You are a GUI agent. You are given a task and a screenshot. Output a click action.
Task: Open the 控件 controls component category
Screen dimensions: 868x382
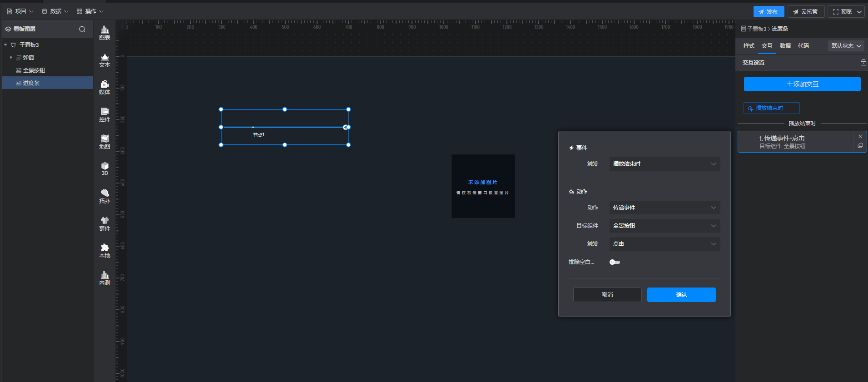click(x=104, y=114)
